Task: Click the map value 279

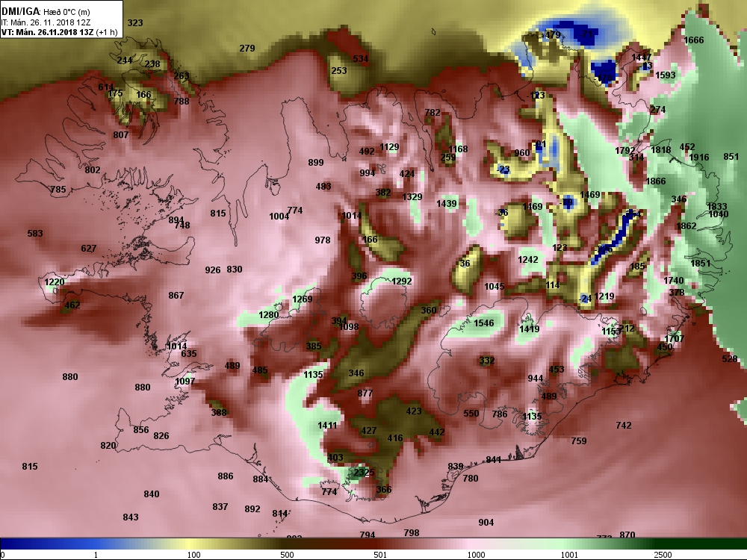Action: coord(247,48)
